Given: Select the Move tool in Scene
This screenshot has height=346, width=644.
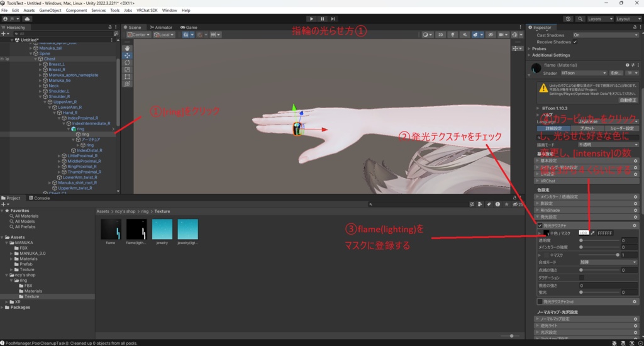Looking at the screenshot, I should 127,55.
